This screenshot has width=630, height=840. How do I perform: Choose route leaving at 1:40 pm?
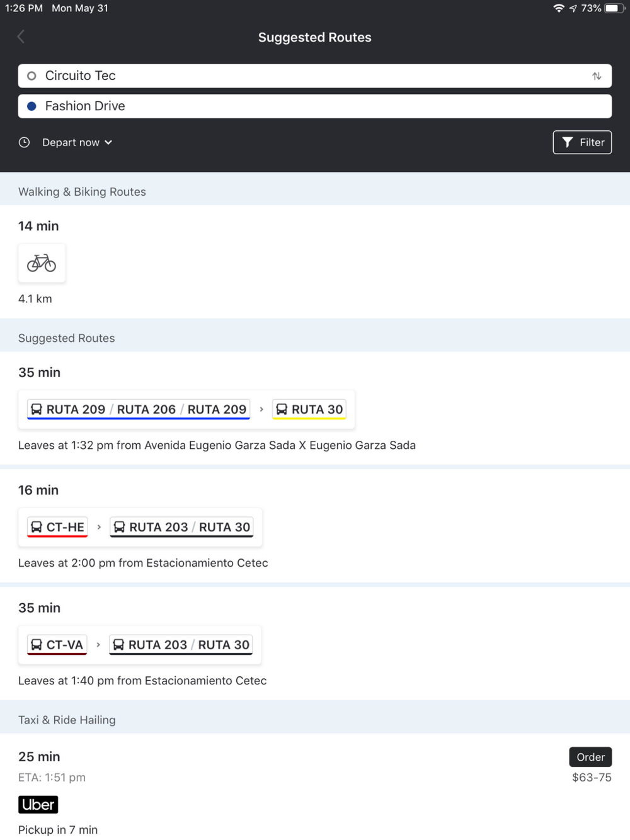pos(315,644)
